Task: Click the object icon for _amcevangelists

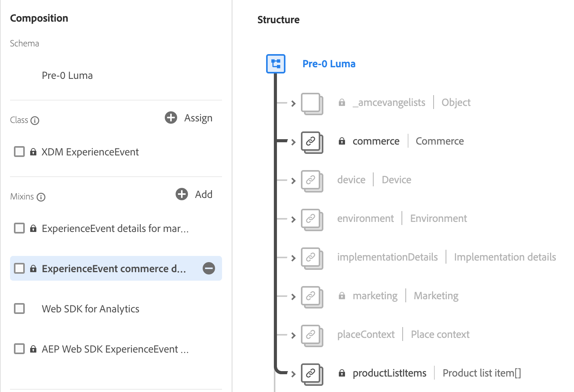Action: (312, 104)
